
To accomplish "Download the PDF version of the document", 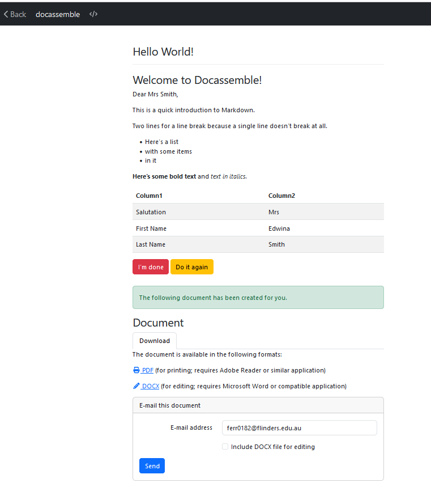I will pyautogui.click(x=146, y=370).
